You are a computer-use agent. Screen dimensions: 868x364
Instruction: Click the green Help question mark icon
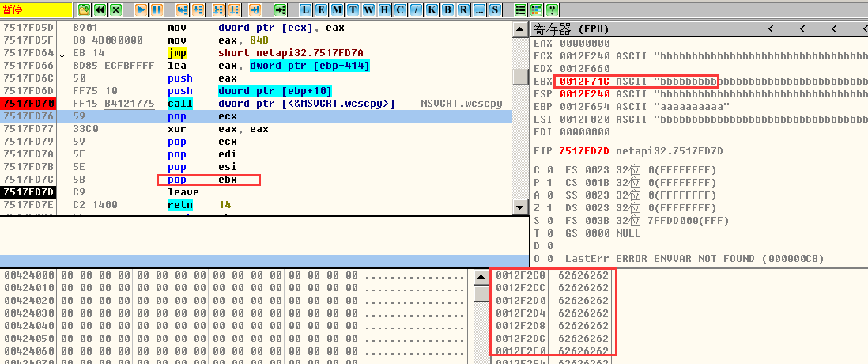click(552, 10)
